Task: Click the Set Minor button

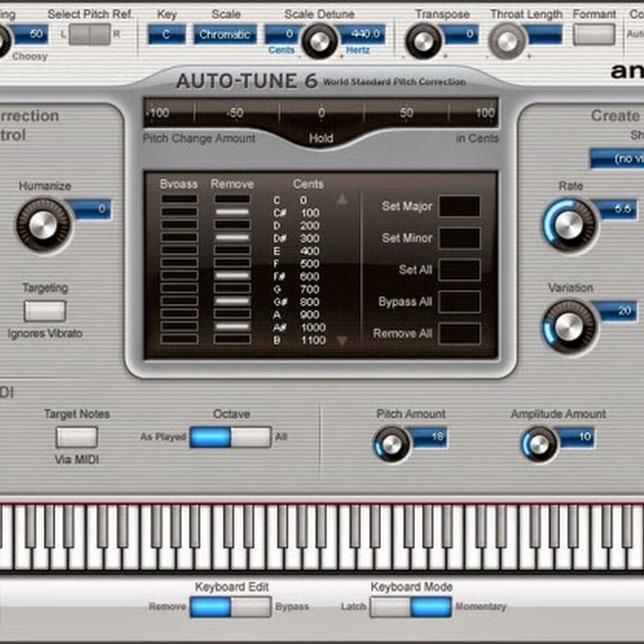Action: 459,238
